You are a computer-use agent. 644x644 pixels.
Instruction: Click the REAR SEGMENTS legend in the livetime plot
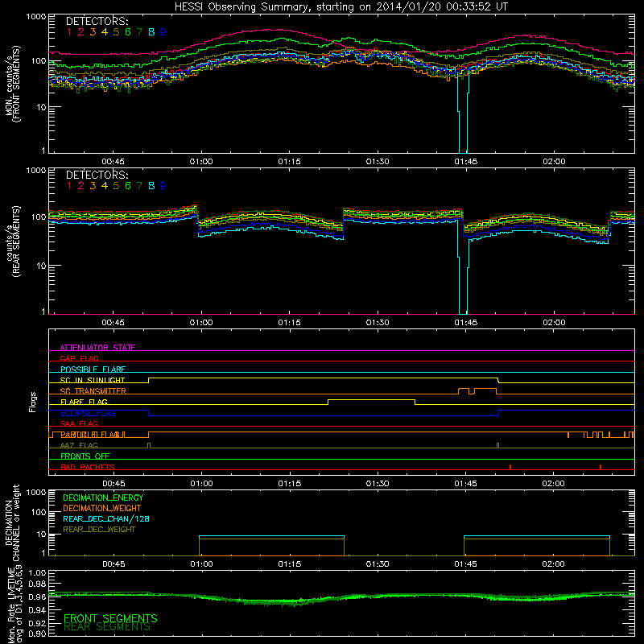coord(107,627)
